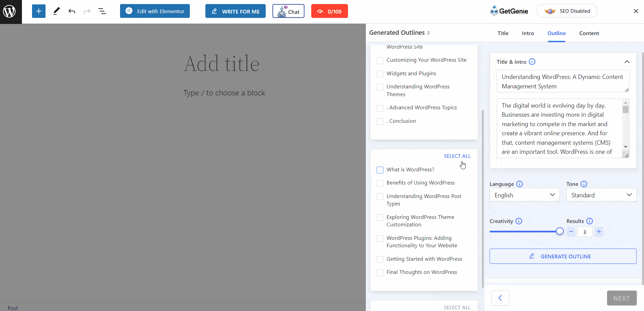Open the Tone dropdown showing Standard
Image resolution: width=644 pixels, height=311 pixels.
pos(601,195)
